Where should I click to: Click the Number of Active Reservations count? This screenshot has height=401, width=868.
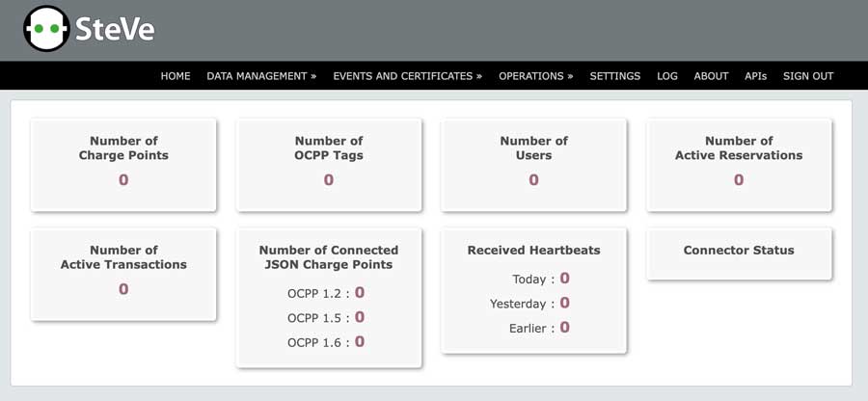[739, 179]
